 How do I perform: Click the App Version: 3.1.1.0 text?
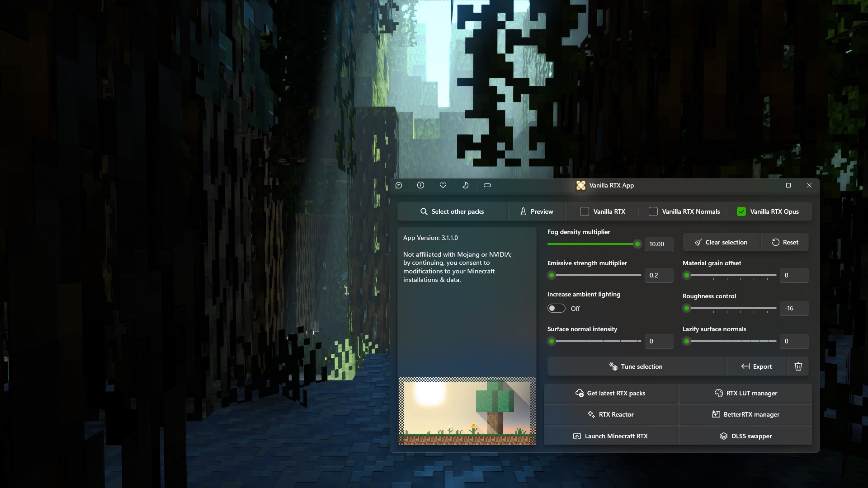pos(430,238)
